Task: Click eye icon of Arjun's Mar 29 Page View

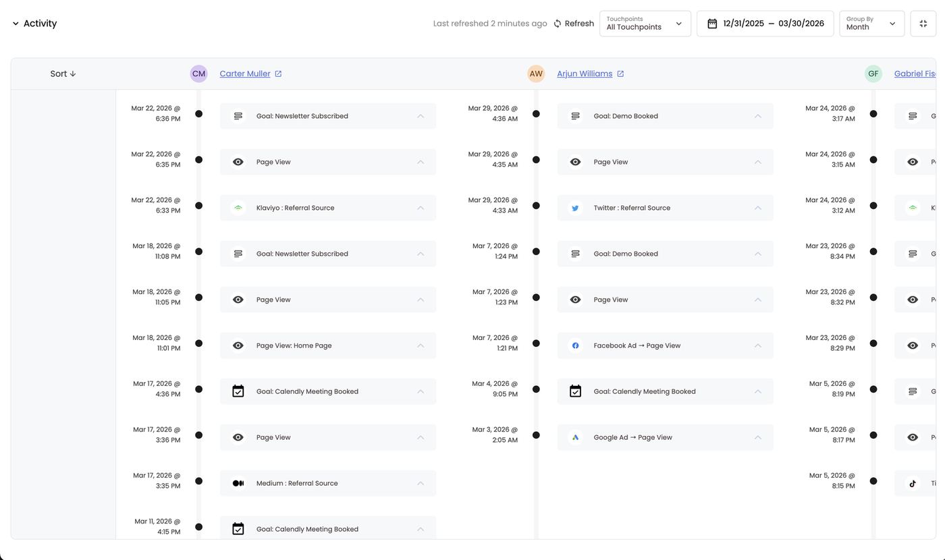Action: [x=576, y=162]
